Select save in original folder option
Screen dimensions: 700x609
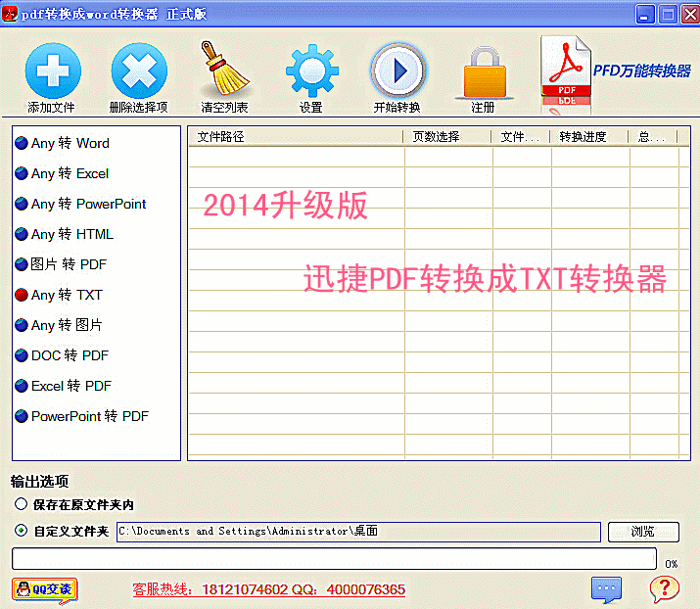21,505
